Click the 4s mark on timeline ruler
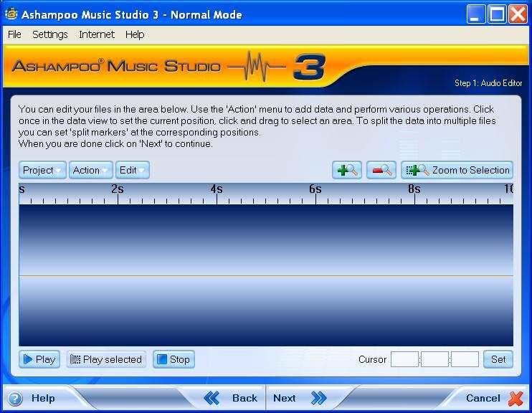Image resolution: width=532 pixels, height=413 pixels. (217, 190)
